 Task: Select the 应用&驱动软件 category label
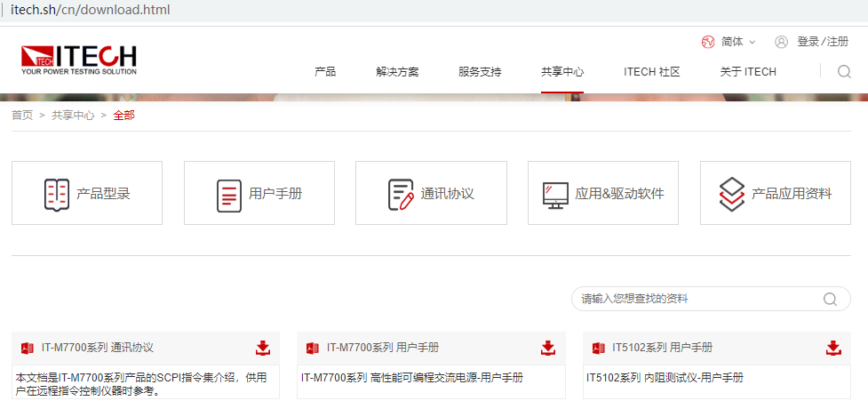[619, 194]
